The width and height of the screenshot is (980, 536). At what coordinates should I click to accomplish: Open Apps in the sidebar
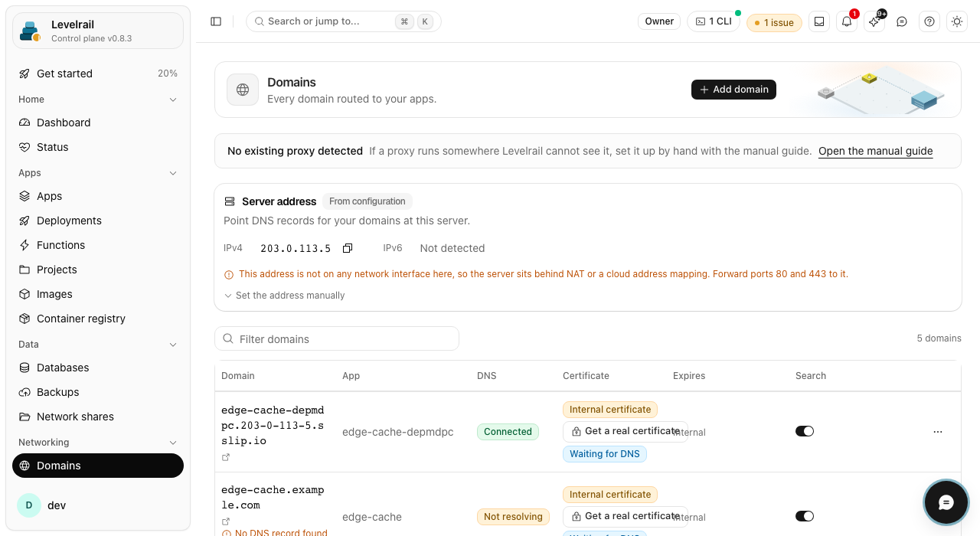[98, 196]
